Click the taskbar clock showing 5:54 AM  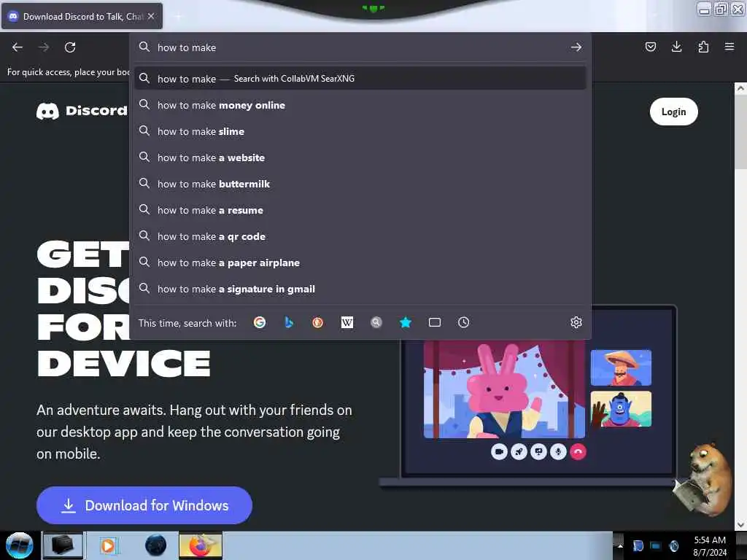(x=710, y=545)
